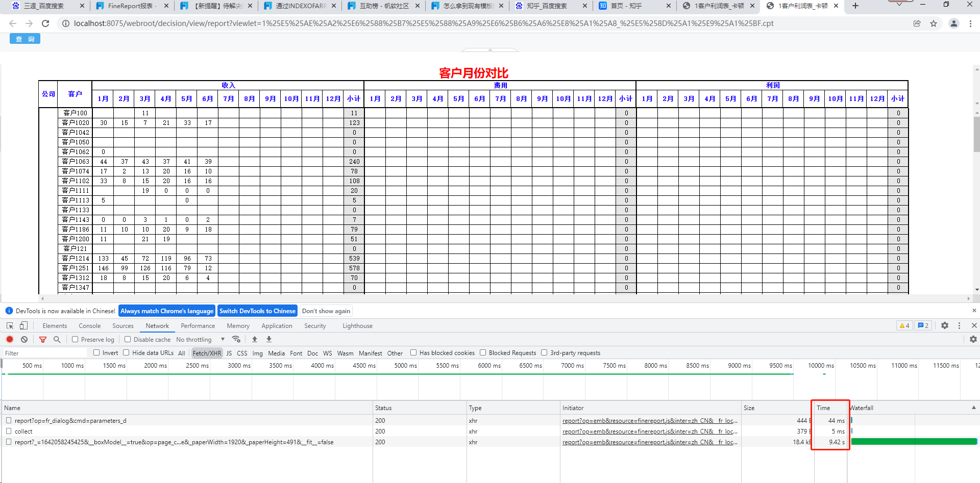This screenshot has height=483, width=980.
Task: Click the network Filter text field
Action: click(46, 353)
